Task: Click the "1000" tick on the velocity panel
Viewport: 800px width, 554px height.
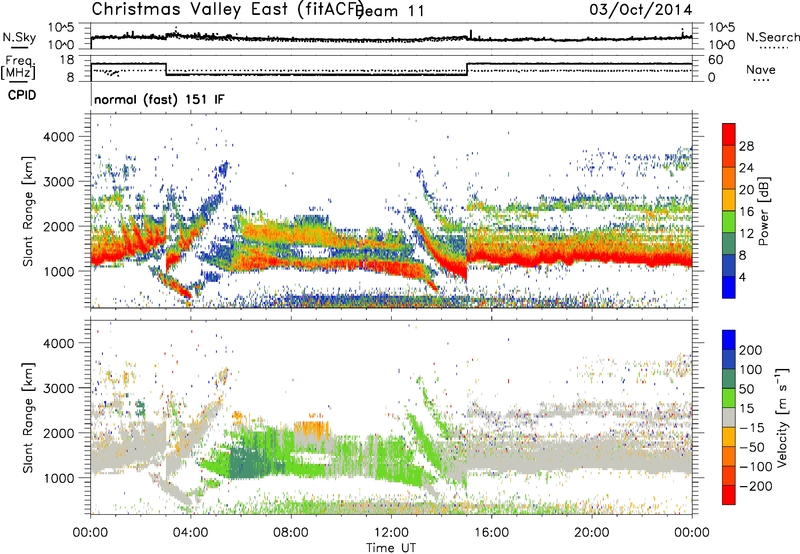Action: pyautogui.click(x=59, y=478)
